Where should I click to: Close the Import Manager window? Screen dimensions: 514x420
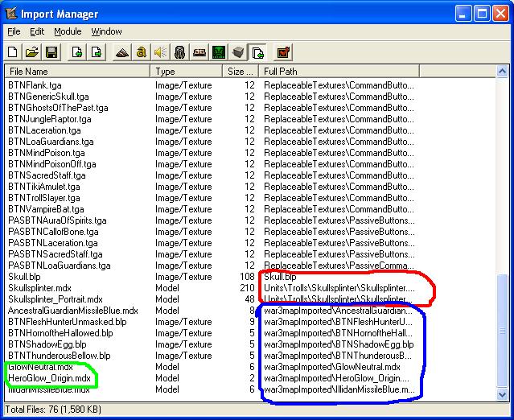501,14
